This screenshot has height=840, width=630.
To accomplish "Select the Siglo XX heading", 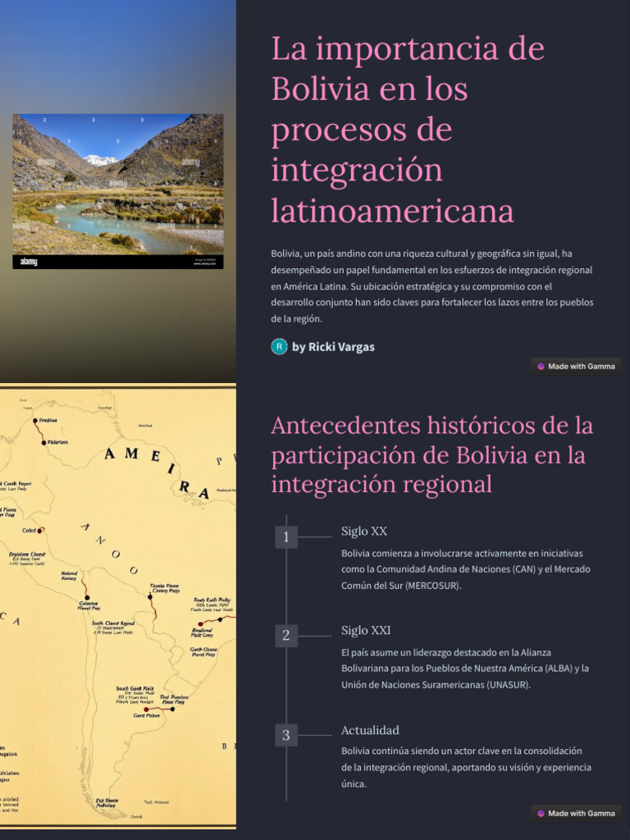I will coord(363,531).
